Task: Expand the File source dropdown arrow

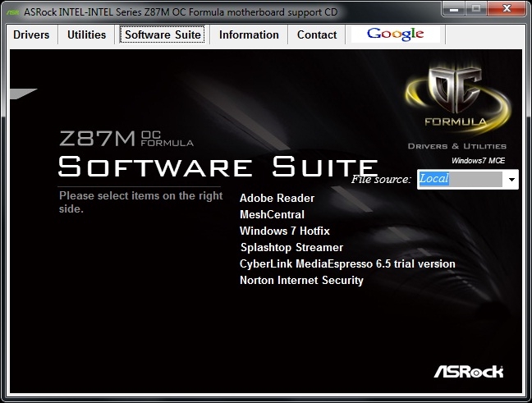Action: 511,179
